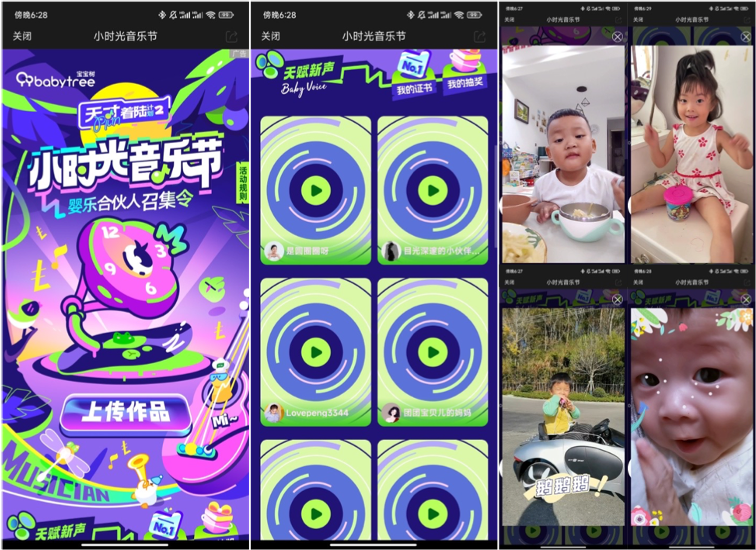This screenshot has height=550, width=756.
Task: Tap 鹅鹅鹅 sticker text on toy car video
Action: coord(564,485)
